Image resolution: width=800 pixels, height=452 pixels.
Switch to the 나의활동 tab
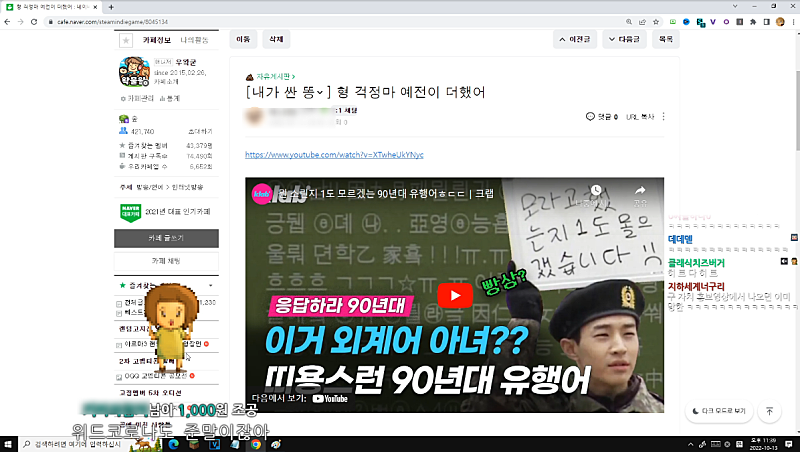click(194, 40)
